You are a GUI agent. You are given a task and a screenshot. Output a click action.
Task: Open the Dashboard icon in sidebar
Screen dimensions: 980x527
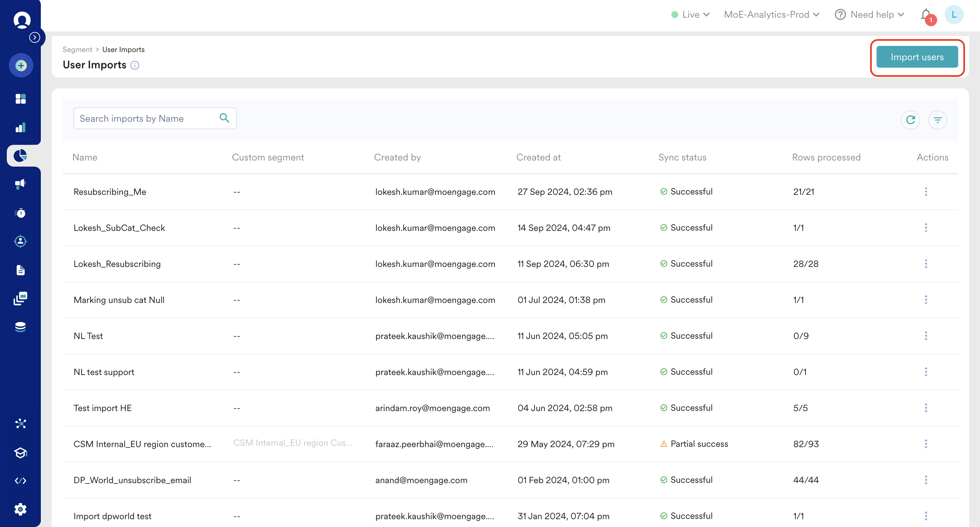click(20, 99)
